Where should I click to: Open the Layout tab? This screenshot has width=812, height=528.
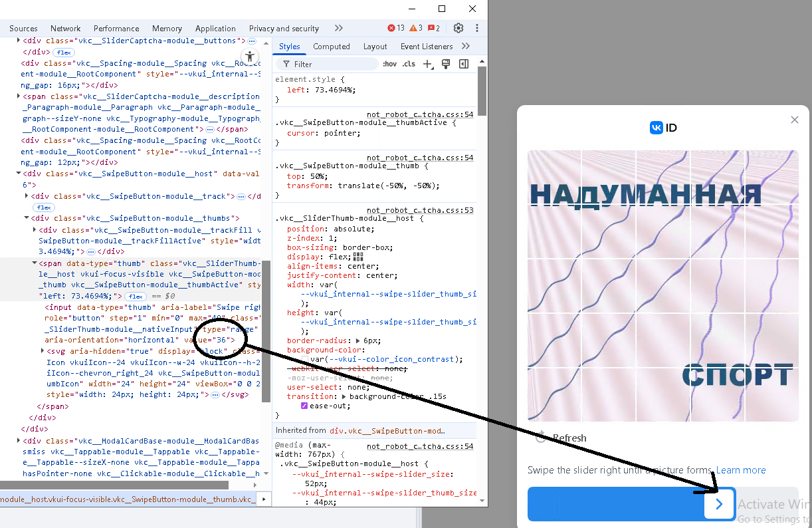375,46
